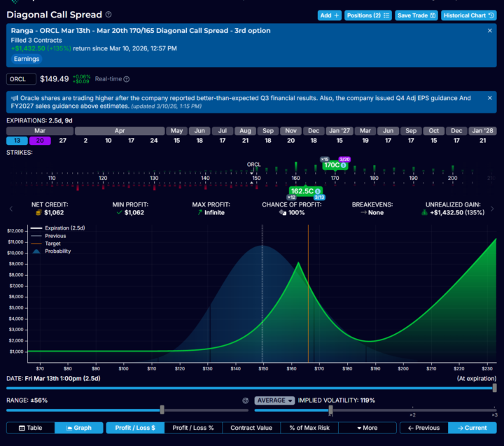The width and height of the screenshot is (504, 446).
Task: Open the More dropdown
Action: [x=367, y=428]
